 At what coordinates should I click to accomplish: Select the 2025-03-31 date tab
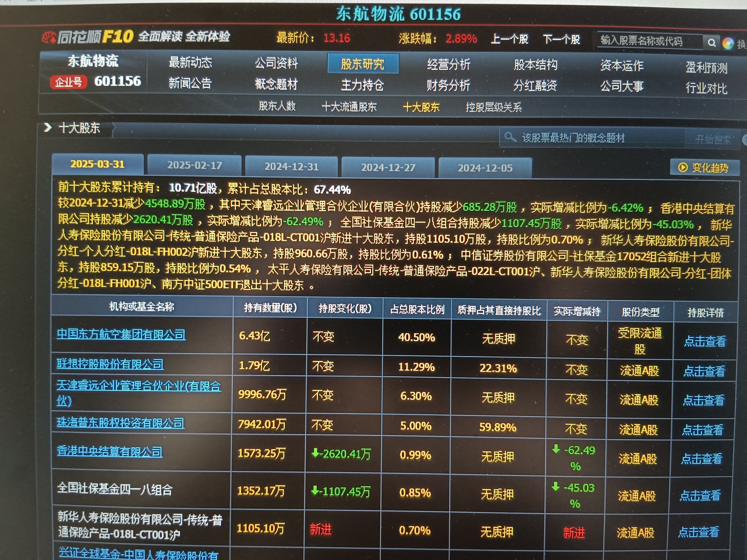[x=97, y=164]
